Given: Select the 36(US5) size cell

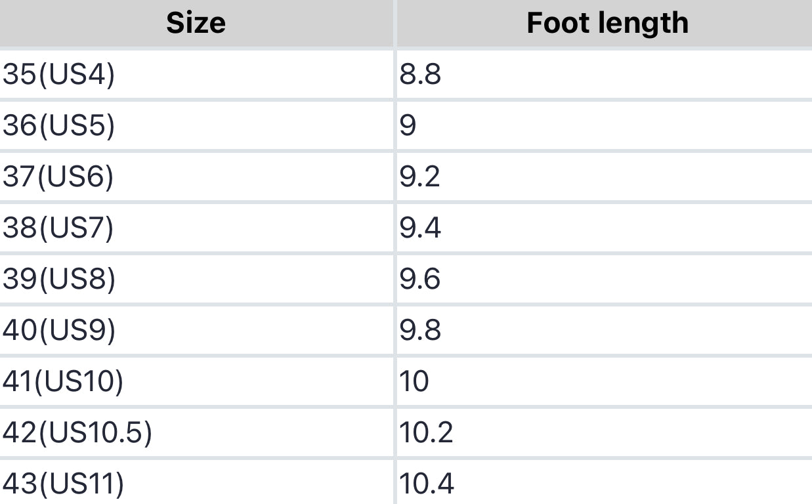Looking at the screenshot, I should coord(59,126).
